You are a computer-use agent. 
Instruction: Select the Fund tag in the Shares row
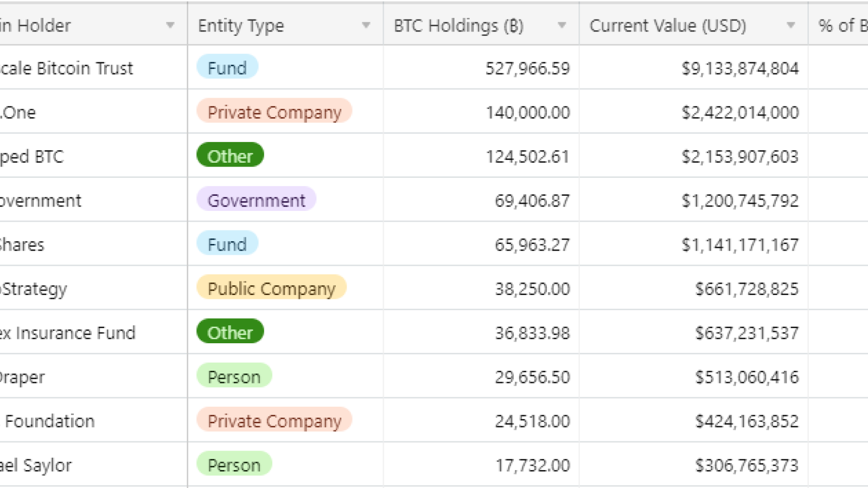tap(227, 244)
